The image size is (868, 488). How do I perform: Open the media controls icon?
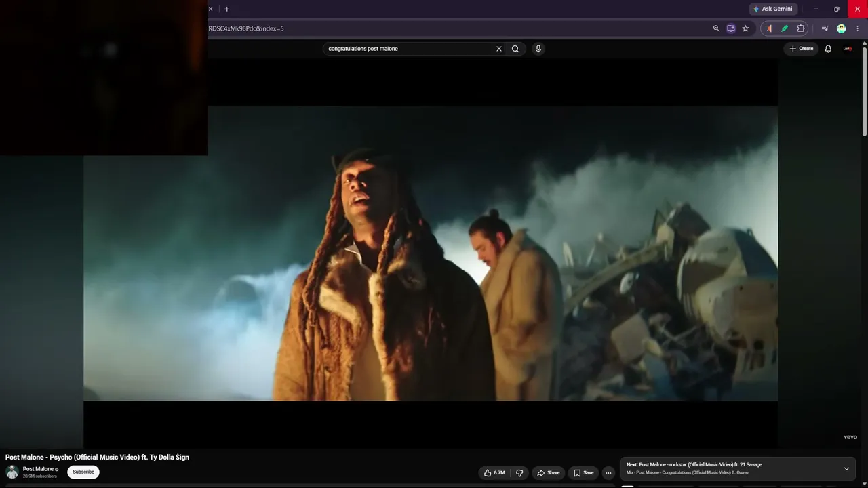(x=825, y=28)
